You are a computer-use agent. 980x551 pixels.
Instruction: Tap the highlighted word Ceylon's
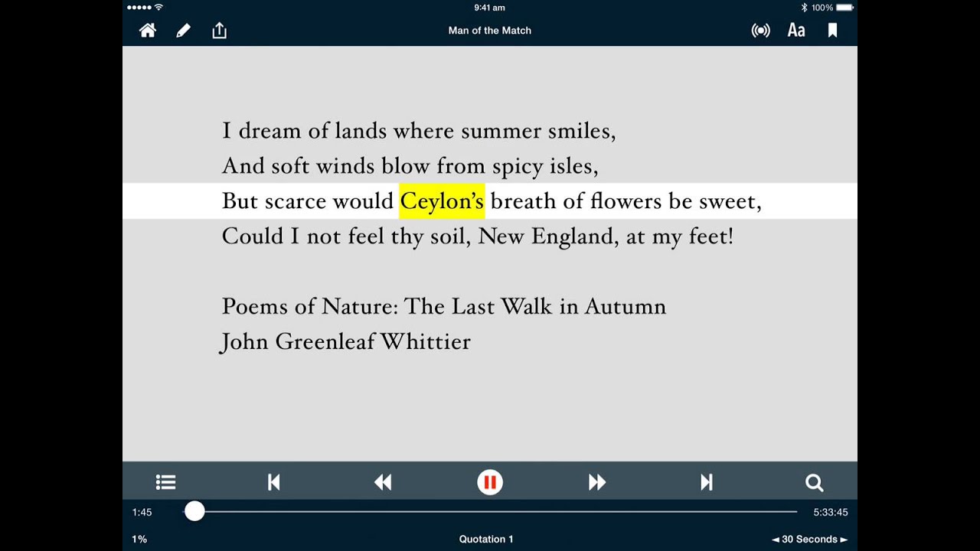click(442, 201)
